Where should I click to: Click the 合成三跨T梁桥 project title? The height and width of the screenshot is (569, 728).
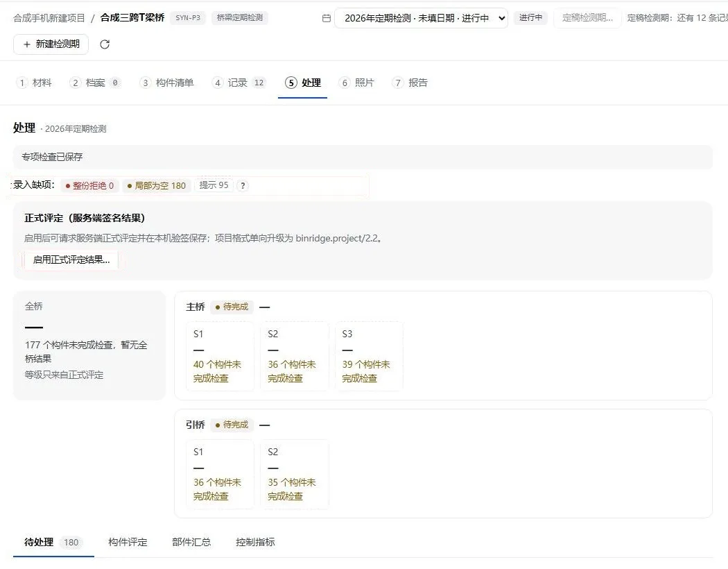click(x=132, y=17)
